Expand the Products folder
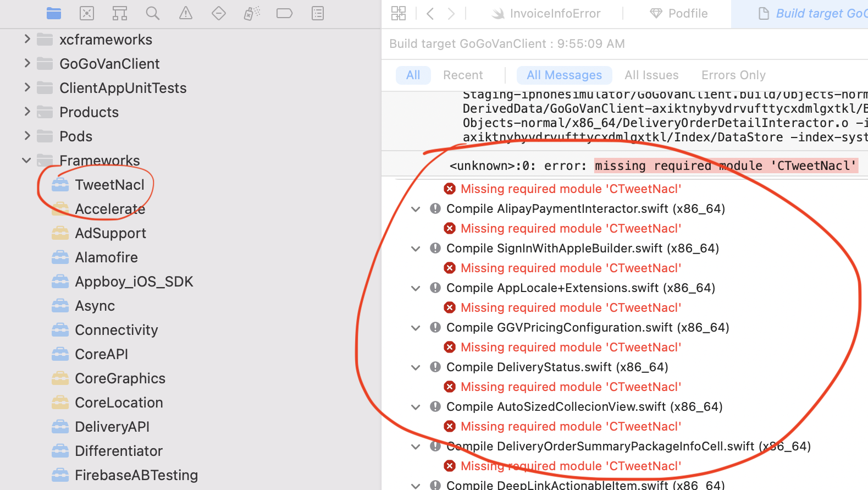This screenshot has height=490, width=868. [27, 112]
